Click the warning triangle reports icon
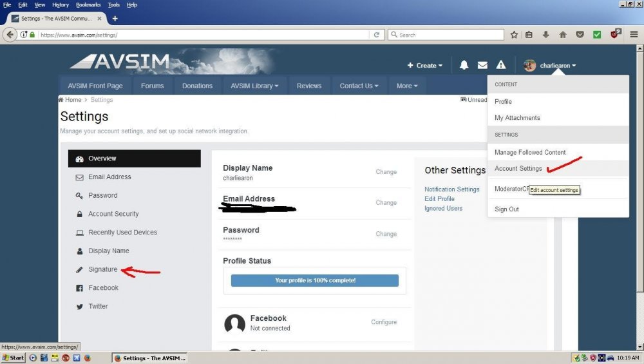The height and width of the screenshot is (364, 644). pyautogui.click(x=500, y=65)
